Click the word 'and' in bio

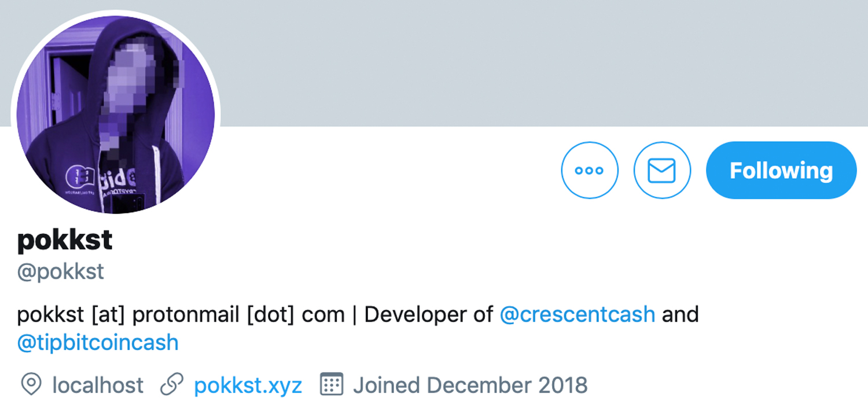pyautogui.click(x=680, y=315)
